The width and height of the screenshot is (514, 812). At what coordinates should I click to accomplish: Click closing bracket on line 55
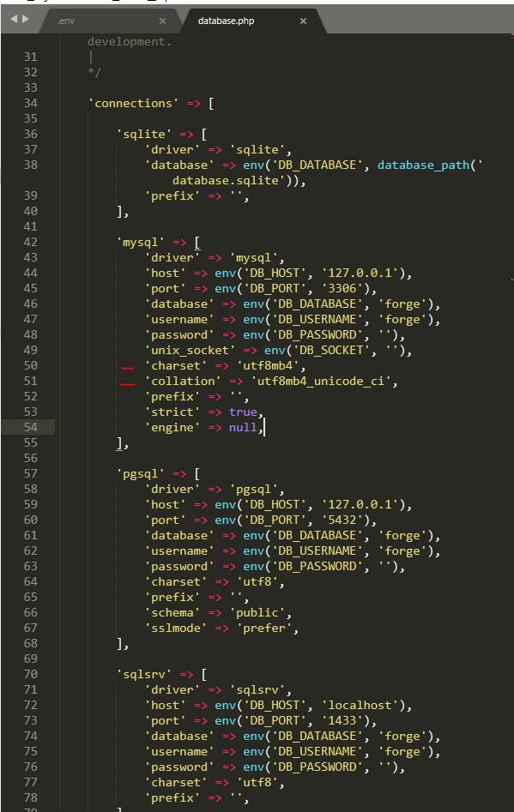[x=119, y=442]
